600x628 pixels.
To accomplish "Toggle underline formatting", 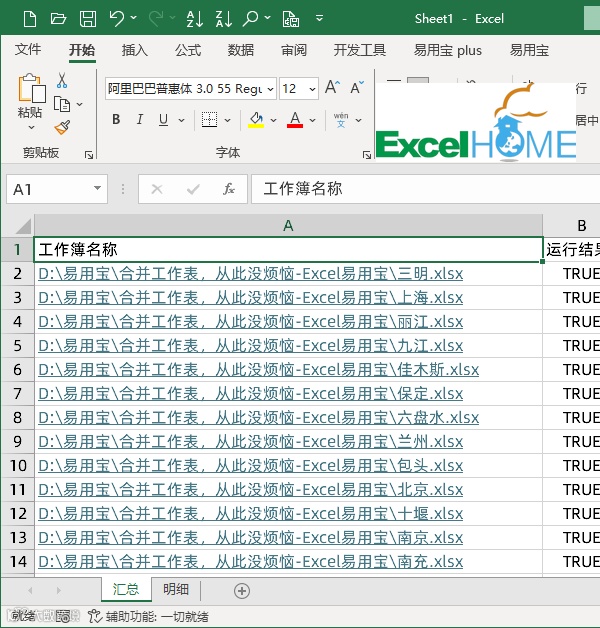I will (x=163, y=119).
